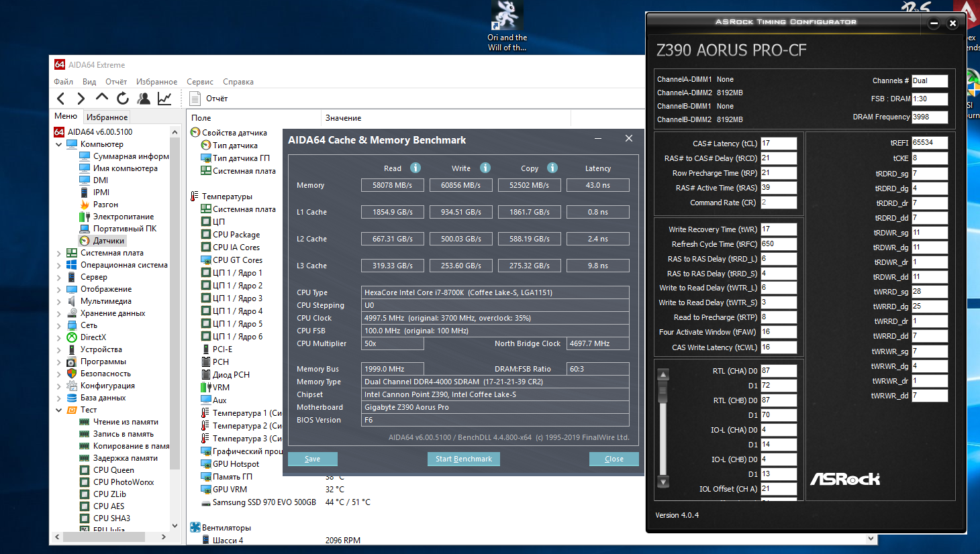Minimize the ASRock Timing Configurator
The width and height of the screenshot is (980, 554).
tap(934, 23)
